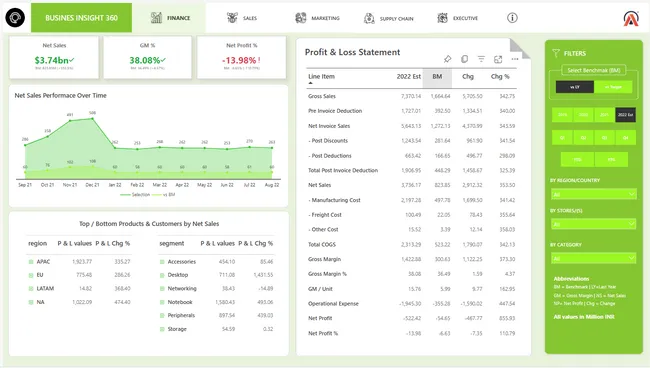Select the Q3 quarter filter

pyautogui.click(x=604, y=138)
